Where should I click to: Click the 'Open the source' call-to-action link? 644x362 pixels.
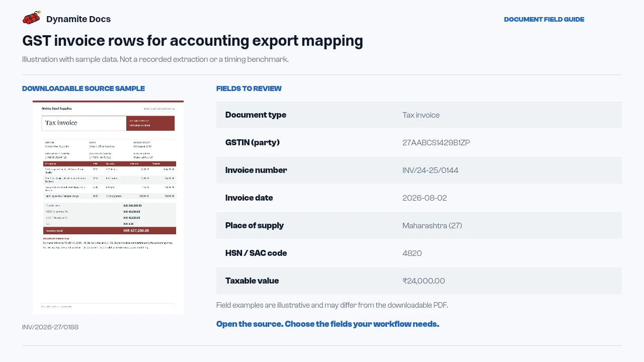click(x=328, y=324)
